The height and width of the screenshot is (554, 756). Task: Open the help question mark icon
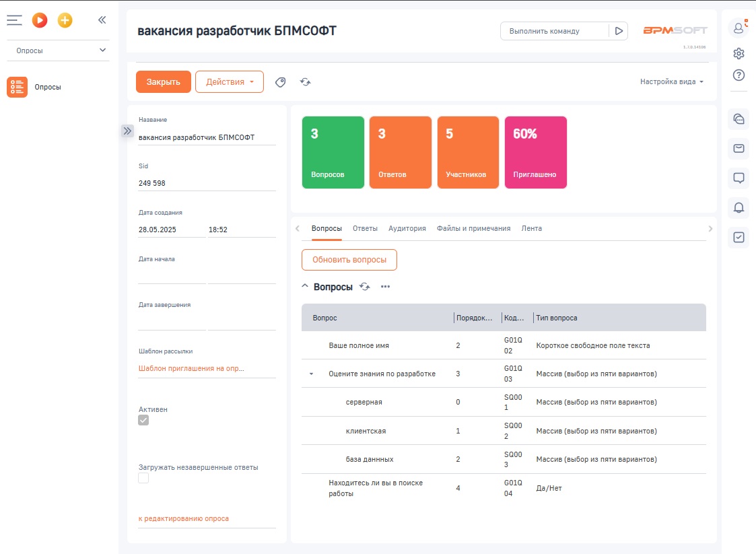click(x=738, y=75)
